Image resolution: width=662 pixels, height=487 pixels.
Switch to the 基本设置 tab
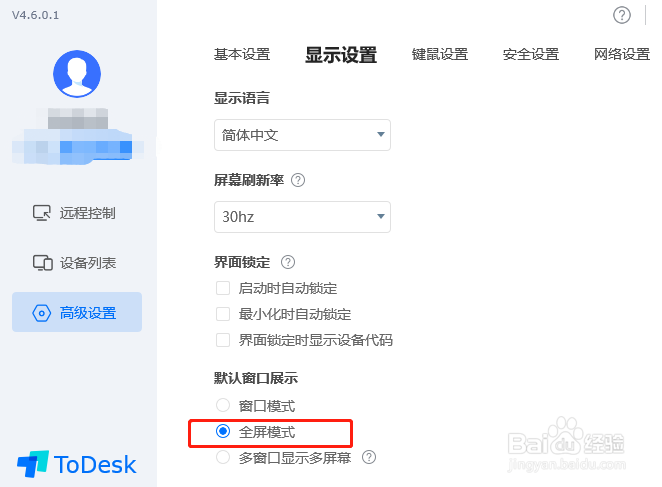[x=242, y=54]
